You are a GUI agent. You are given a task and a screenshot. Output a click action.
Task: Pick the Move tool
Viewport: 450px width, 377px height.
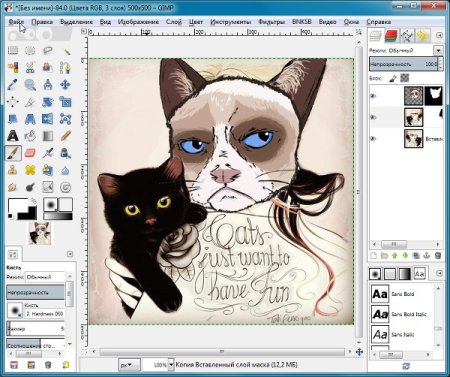(65, 85)
